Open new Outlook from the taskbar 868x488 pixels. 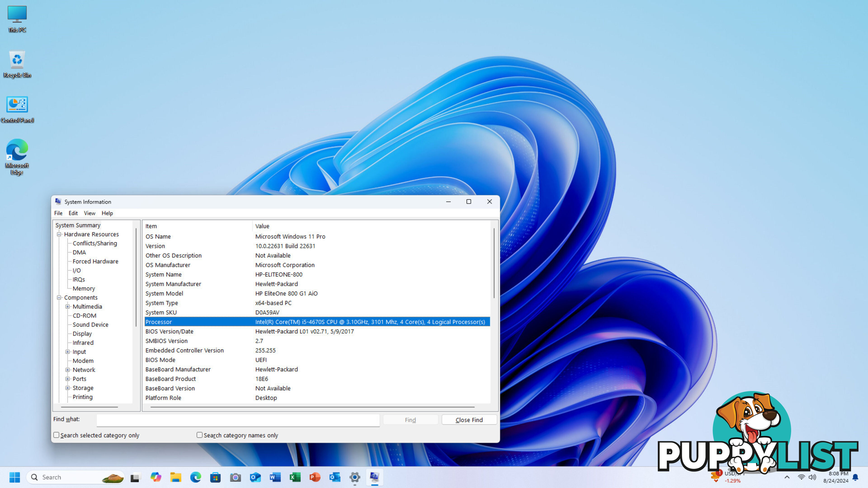[x=255, y=477]
